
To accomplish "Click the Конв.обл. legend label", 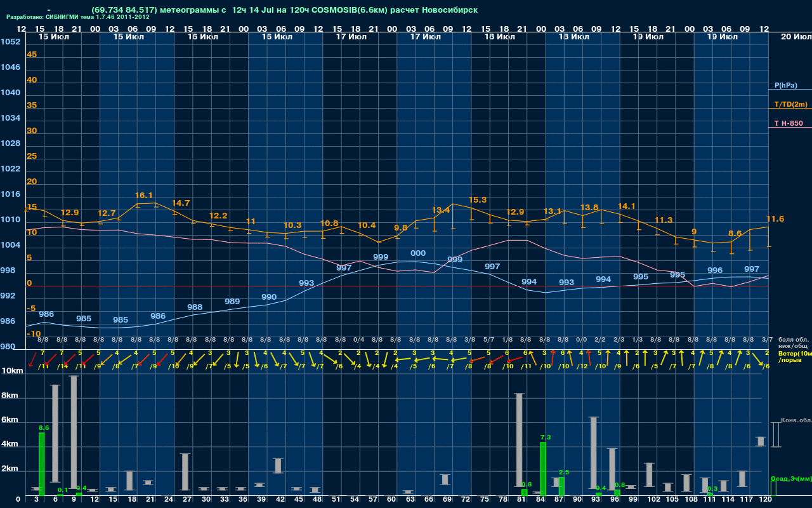I will (796, 420).
